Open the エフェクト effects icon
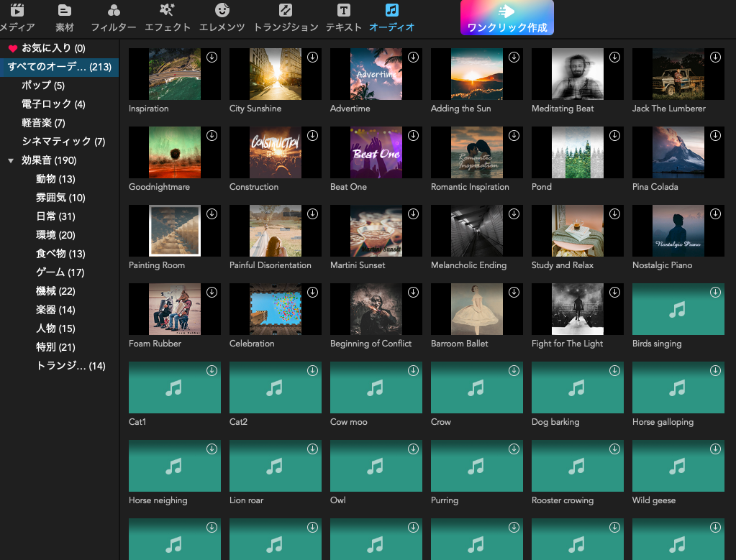Image resolution: width=736 pixels, height=560 pixels. coord(168,11)
